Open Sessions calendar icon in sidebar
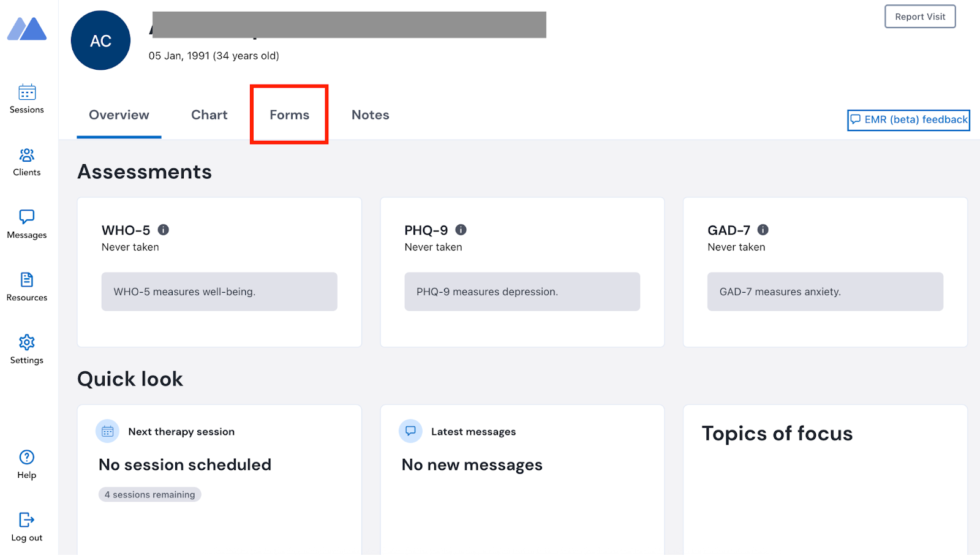The image size is (980, 555). 27,92
